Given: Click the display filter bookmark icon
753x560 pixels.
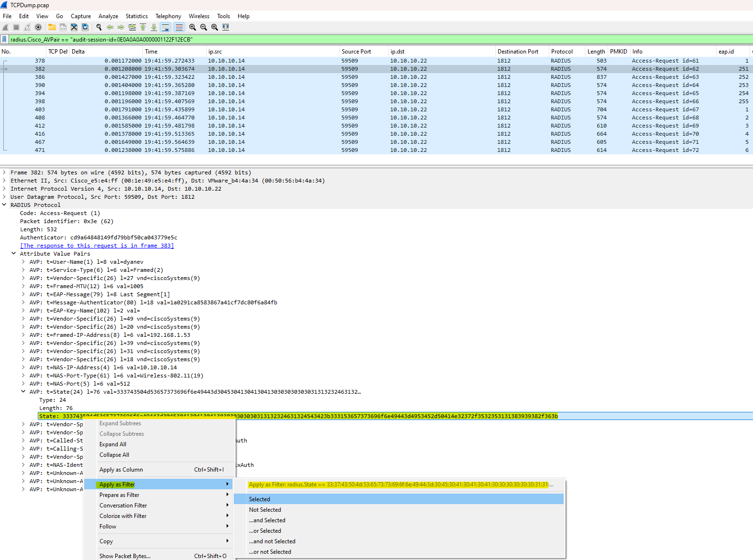Looking at the screenshot, I should [5, 40].
